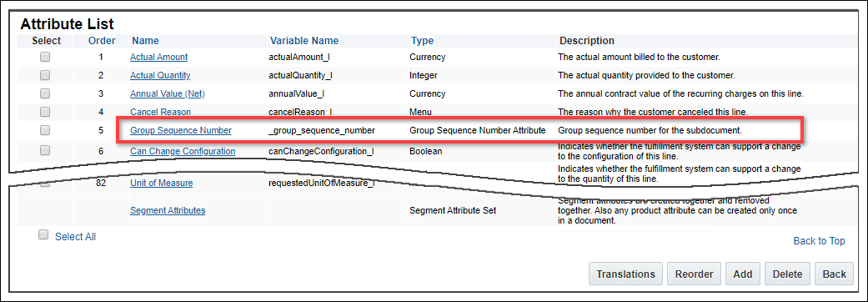This screenshot has height=302, width=868.
Task: Select the actualQuantity_l variable name cell
Action: click(x=300, y=75)
